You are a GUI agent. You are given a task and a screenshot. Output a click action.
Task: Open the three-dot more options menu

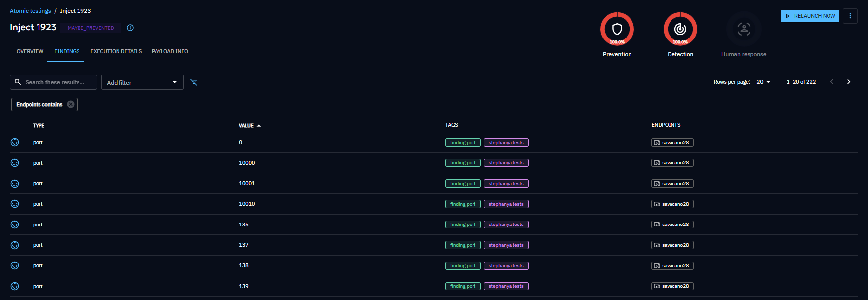[x=850, y=16]
